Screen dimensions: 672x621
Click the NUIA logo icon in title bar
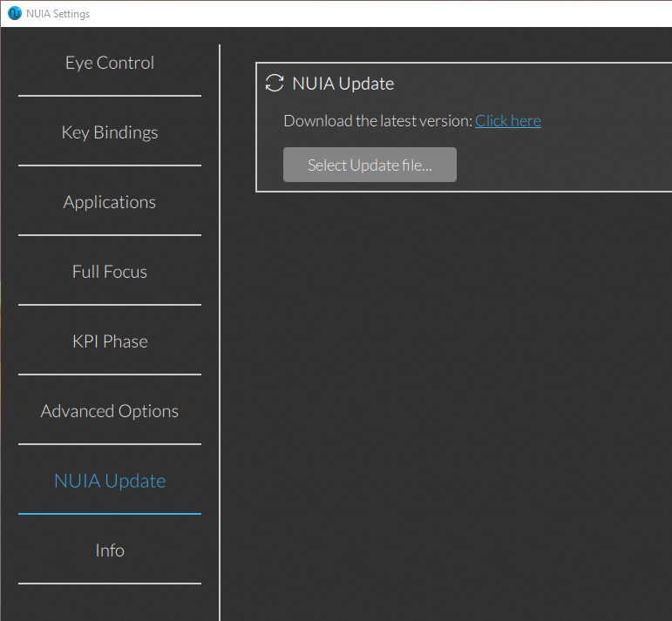click(15, 13)
